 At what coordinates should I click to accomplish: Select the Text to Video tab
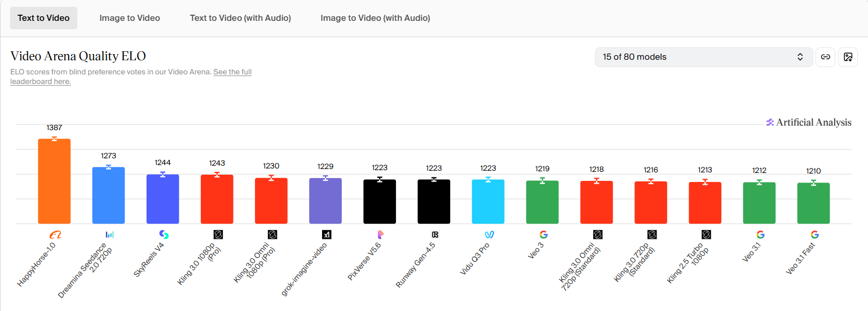tap(43, 18)
